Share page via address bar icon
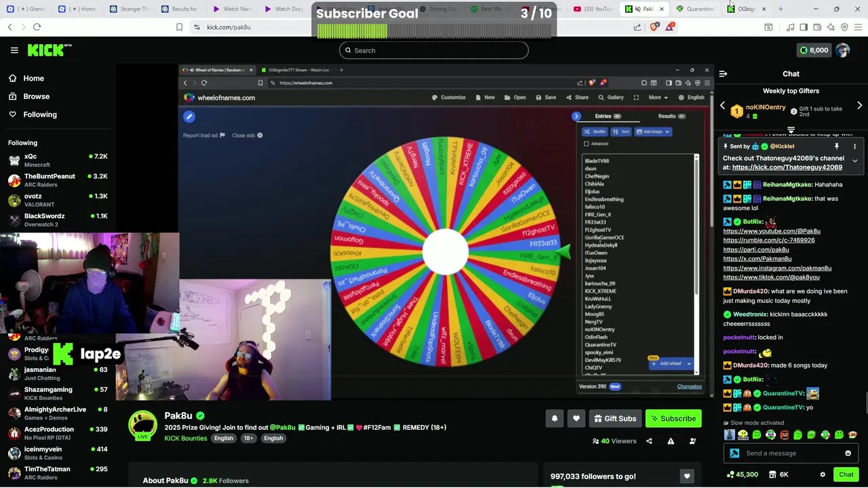868x488 pixels. pyautogui.click(x=637, y=27)
